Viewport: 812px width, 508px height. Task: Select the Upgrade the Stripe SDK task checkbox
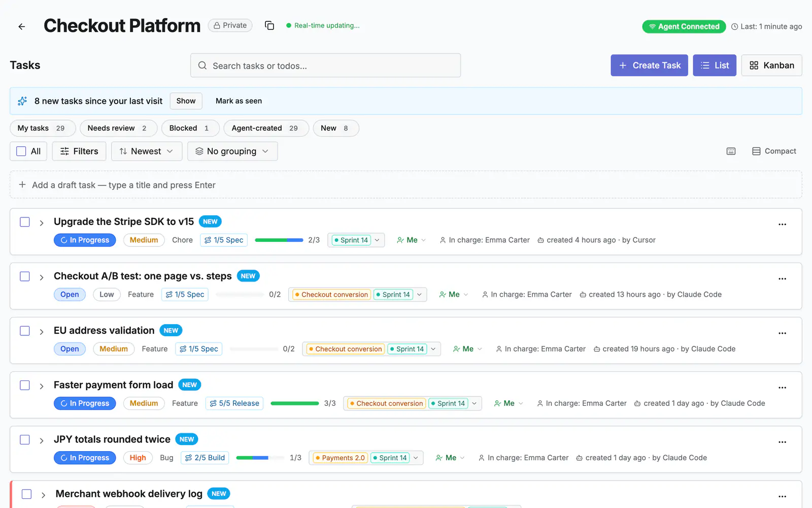coord(25,222)
